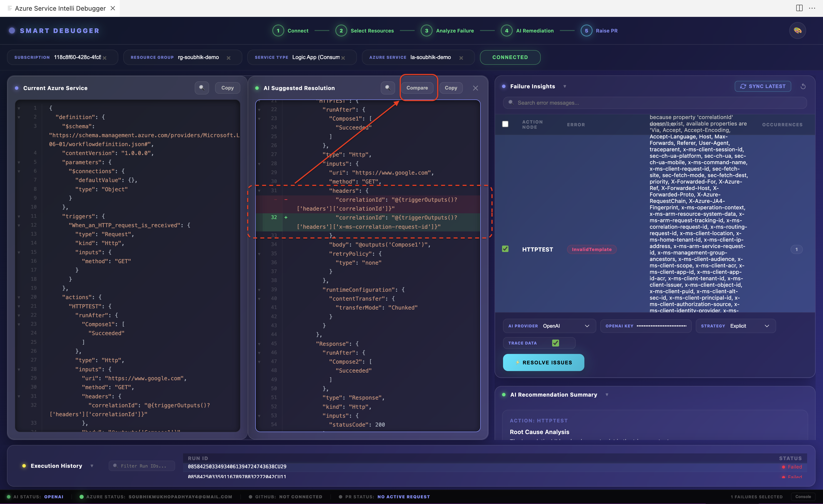Click the "1 Failures Selected" status text
Image resolution: width=823 pixels, height=504 pixels.
click(x=756, y=497)
